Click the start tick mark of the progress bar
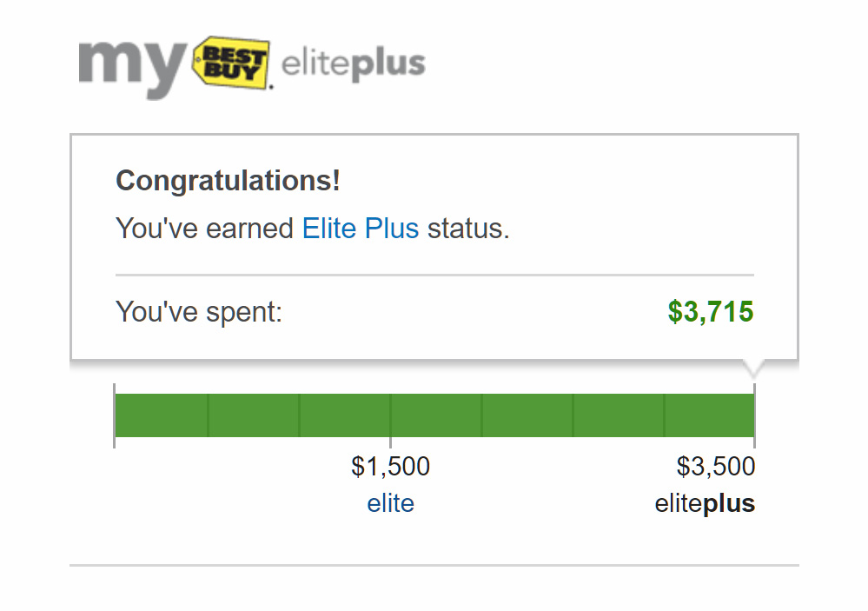Image resolution: width=868 pixels, height=611 pixels. (x=114, y=415)
